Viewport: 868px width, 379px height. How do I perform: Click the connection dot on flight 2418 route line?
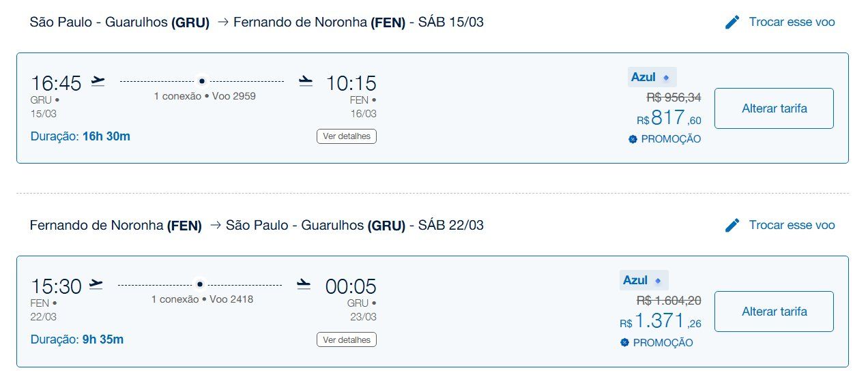[200, 284]
